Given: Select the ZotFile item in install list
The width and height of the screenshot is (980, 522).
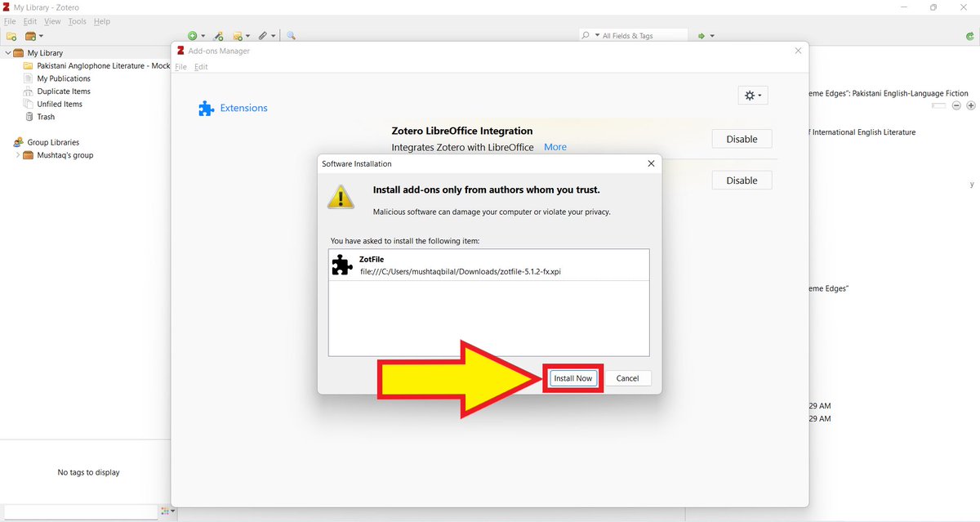Looking at the screenshot, I should [488, 265].
